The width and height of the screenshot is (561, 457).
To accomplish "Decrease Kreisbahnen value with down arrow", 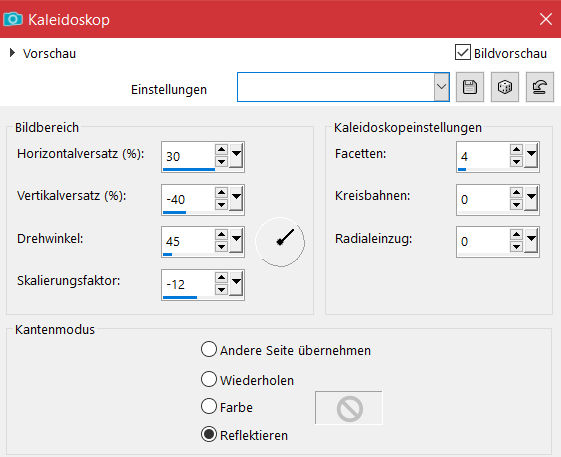I will pyautogui.click(x=516, y=205).
